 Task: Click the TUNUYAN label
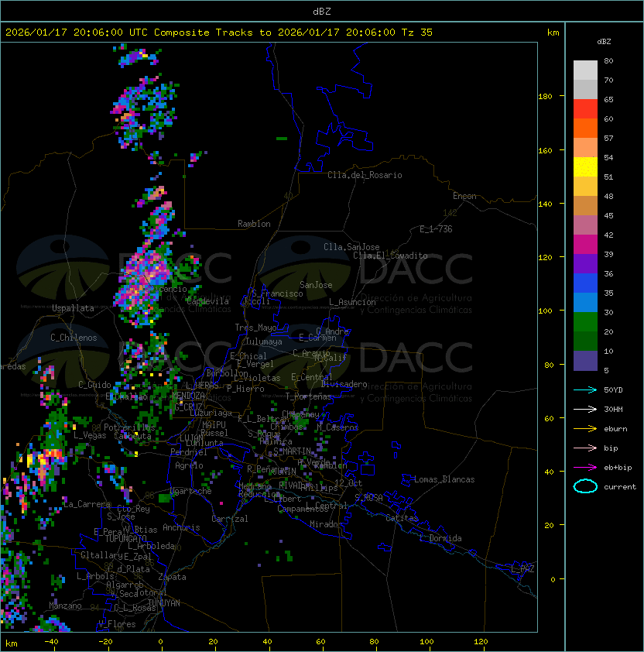click(164, 603)
